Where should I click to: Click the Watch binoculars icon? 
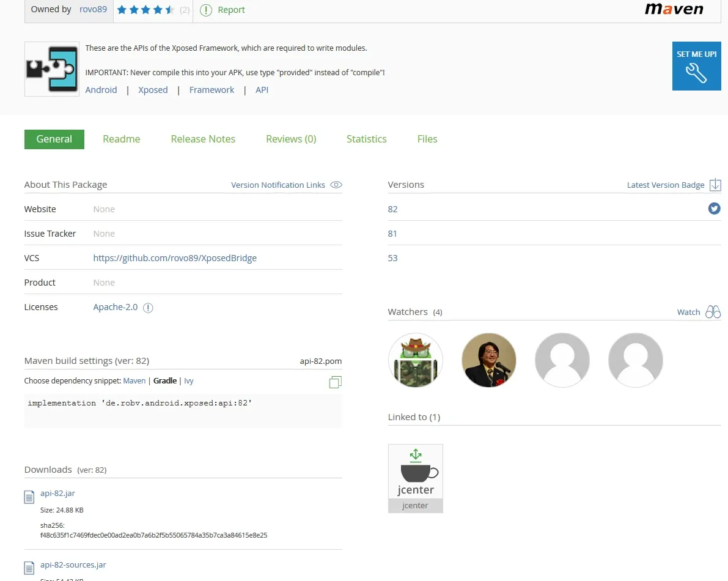tap(713, 312)
